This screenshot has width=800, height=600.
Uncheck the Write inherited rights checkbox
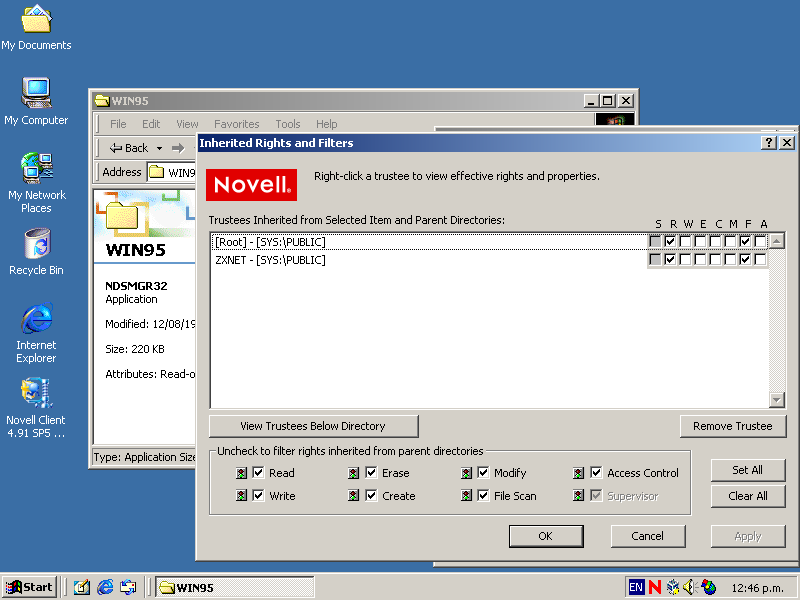pyautogui.click(x=258, y=495)
